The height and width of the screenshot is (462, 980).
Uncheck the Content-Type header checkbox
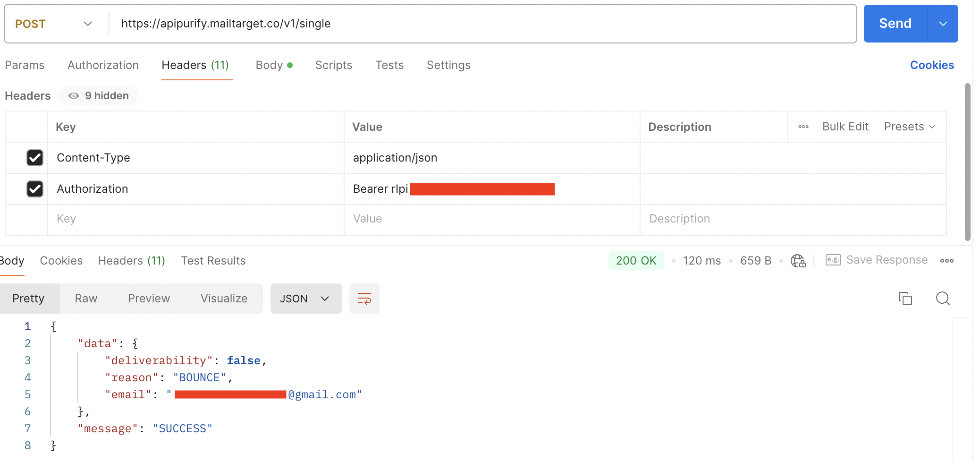pos(35,158)
